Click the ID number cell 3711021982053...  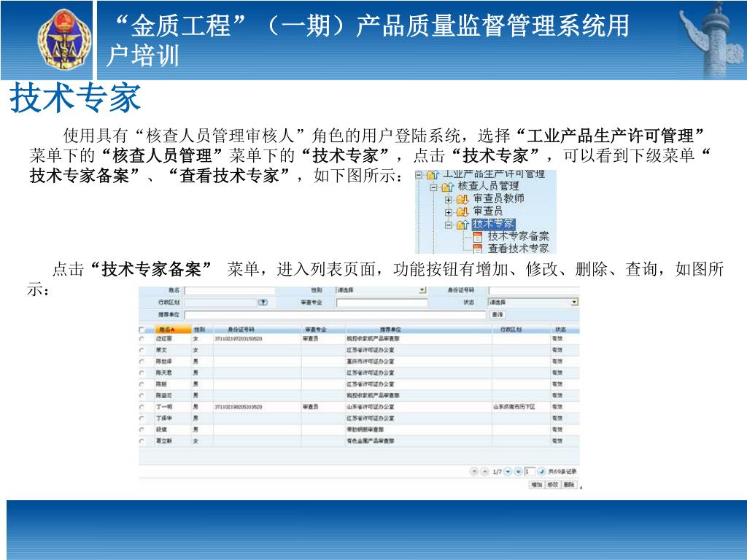click(x=239, y=407)
